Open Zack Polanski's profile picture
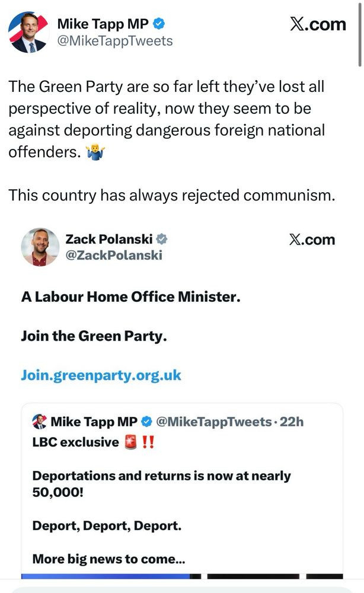Screen dimensions: 364x593 (40, 247)
